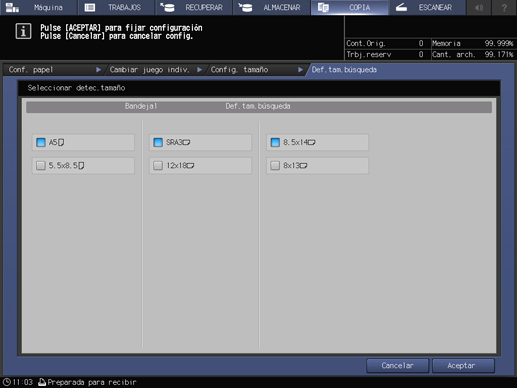
Task: Click the printer status icon near Preparada
Action: [42, 382]
